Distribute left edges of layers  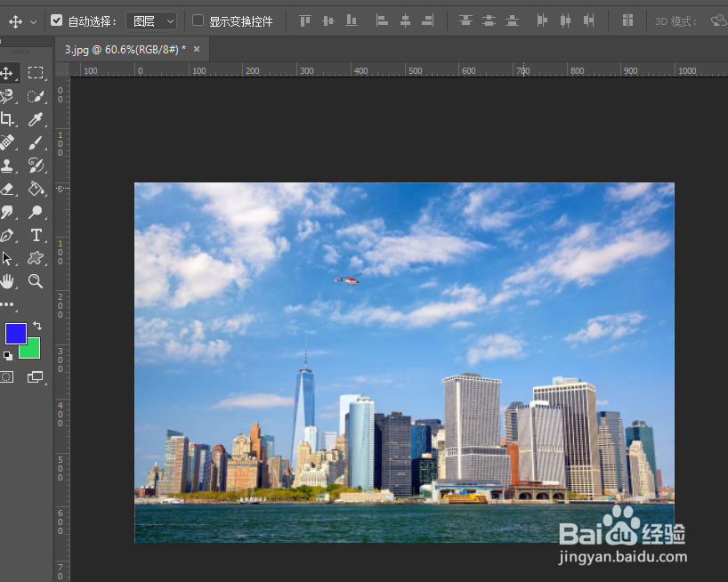[542, 20]
